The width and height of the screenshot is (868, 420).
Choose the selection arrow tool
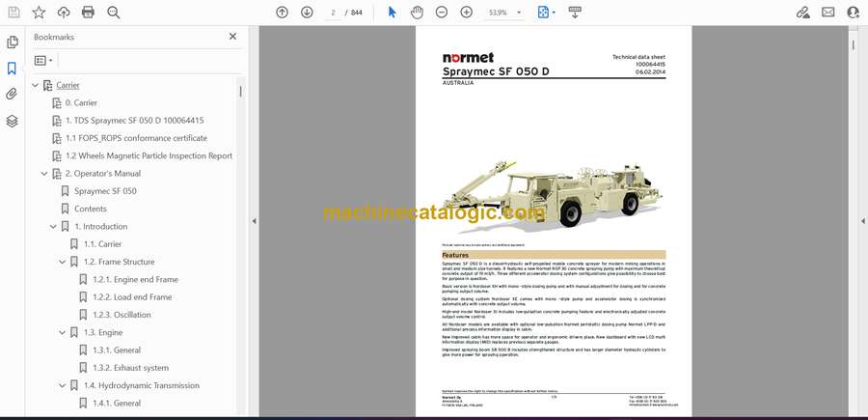[392, 13]
